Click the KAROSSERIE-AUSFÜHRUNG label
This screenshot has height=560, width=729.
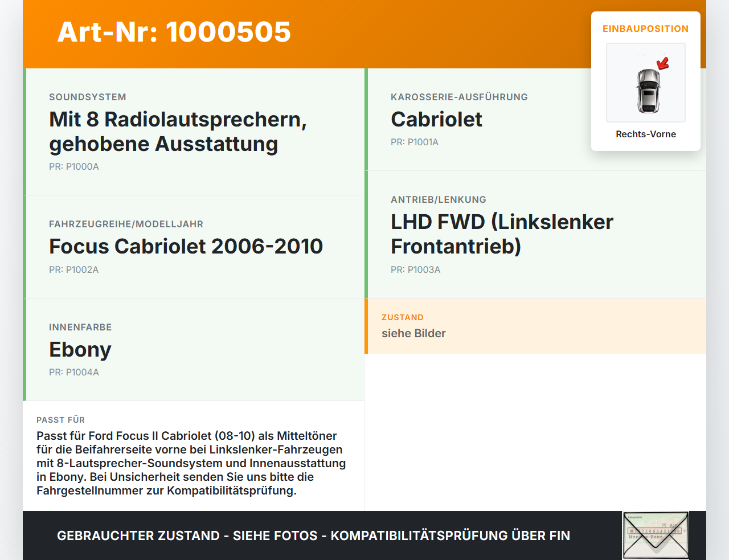point(459,97)
